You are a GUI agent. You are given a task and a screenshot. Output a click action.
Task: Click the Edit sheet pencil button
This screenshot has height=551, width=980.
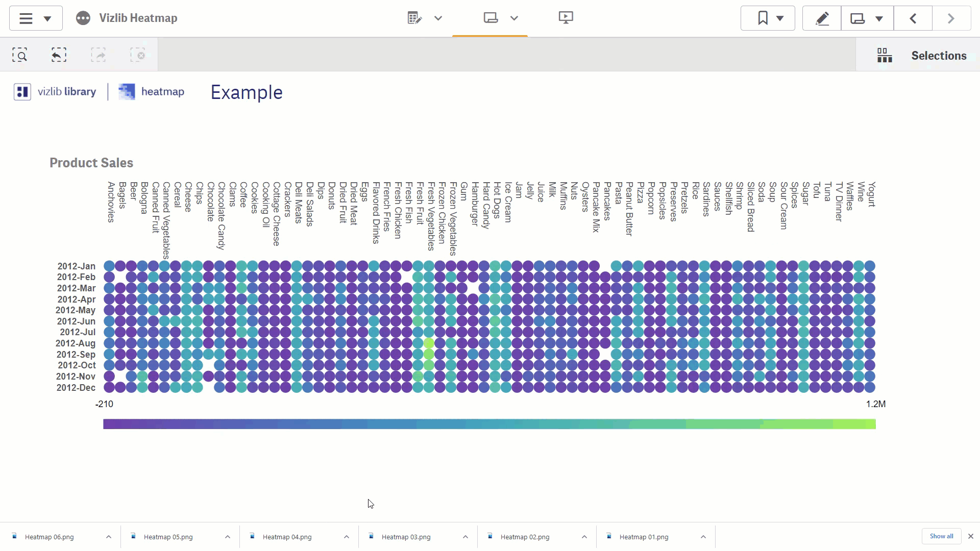tap(822, 18)
